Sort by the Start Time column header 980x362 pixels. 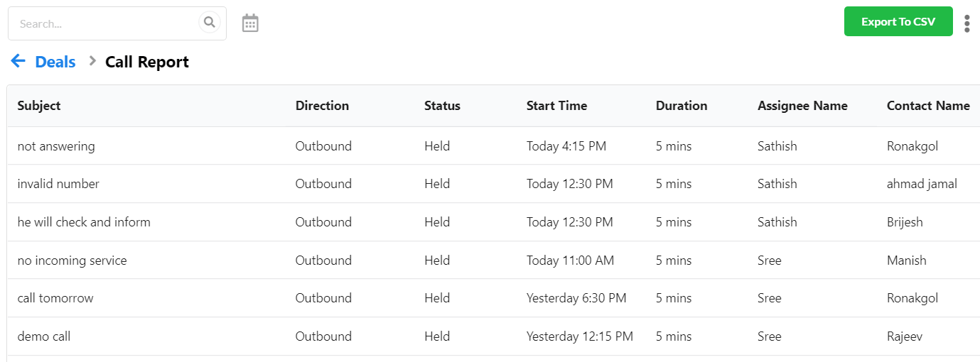tap(556, 106)
